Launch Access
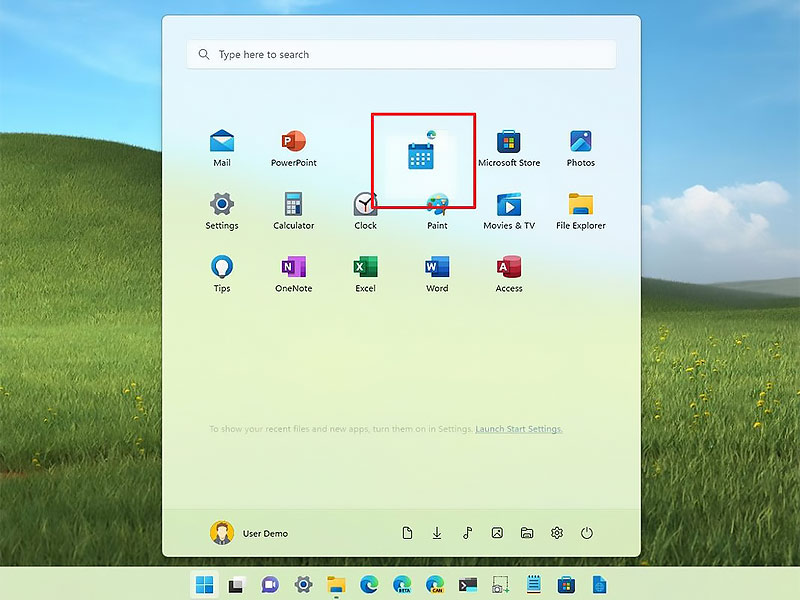This screenshot has height=600, width=800. (509, 273)
